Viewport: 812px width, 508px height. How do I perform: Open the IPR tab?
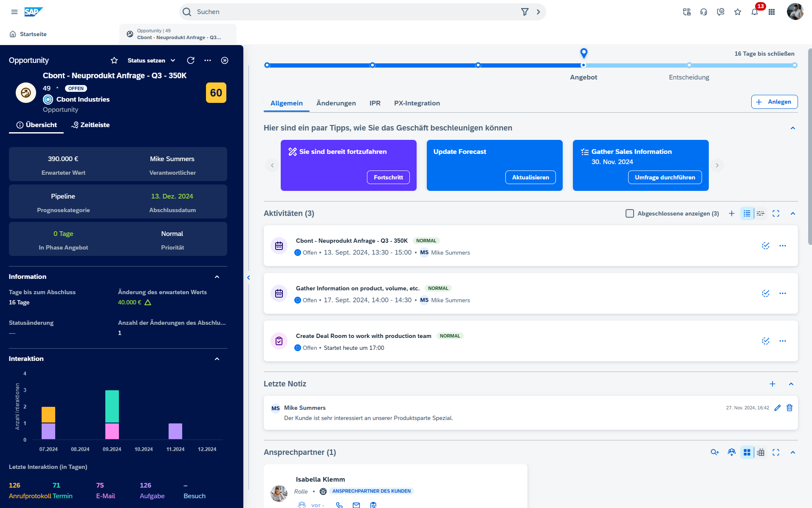point(375,103)
